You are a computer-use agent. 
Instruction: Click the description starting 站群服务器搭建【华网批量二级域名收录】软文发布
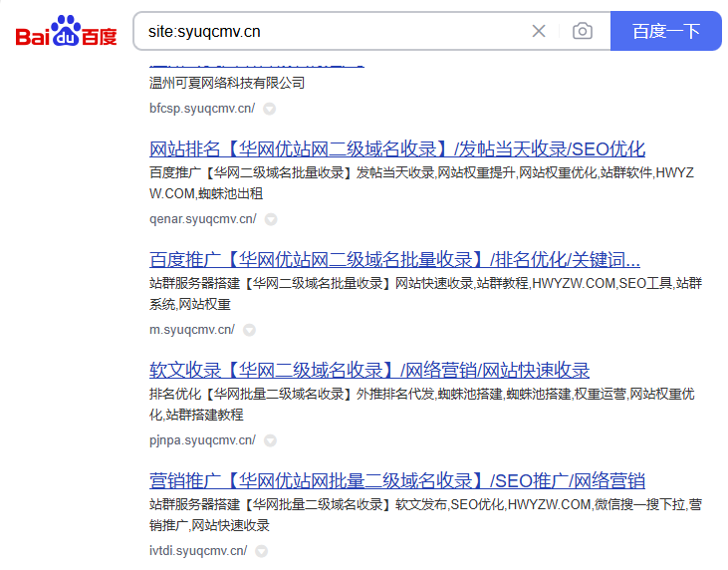[x=425, y=515]
